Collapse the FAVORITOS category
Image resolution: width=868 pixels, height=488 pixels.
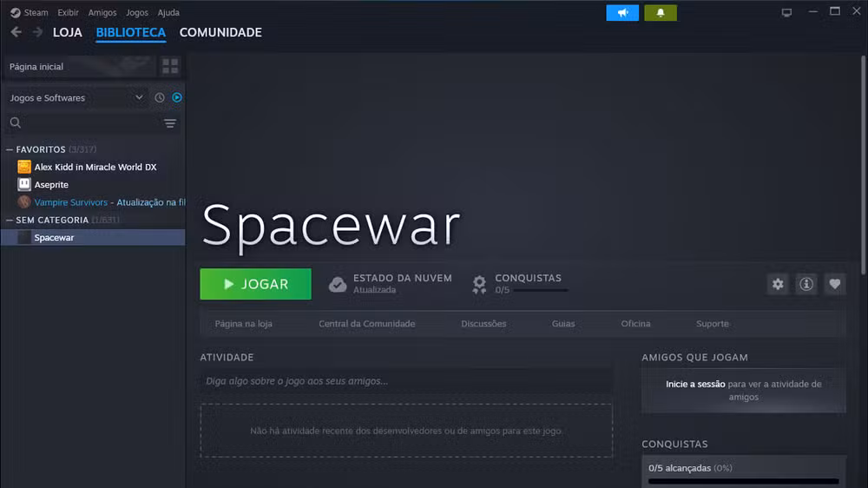point(10,149)
